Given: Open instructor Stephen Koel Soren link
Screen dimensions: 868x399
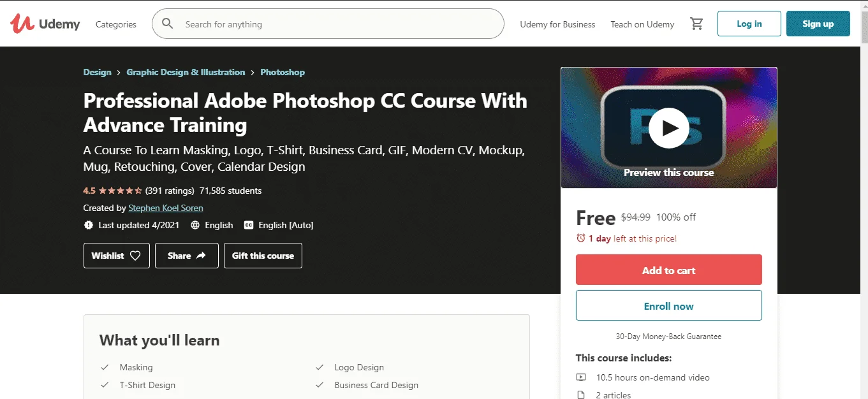Looking at the screenshot, I should click(x=166, y=208).
